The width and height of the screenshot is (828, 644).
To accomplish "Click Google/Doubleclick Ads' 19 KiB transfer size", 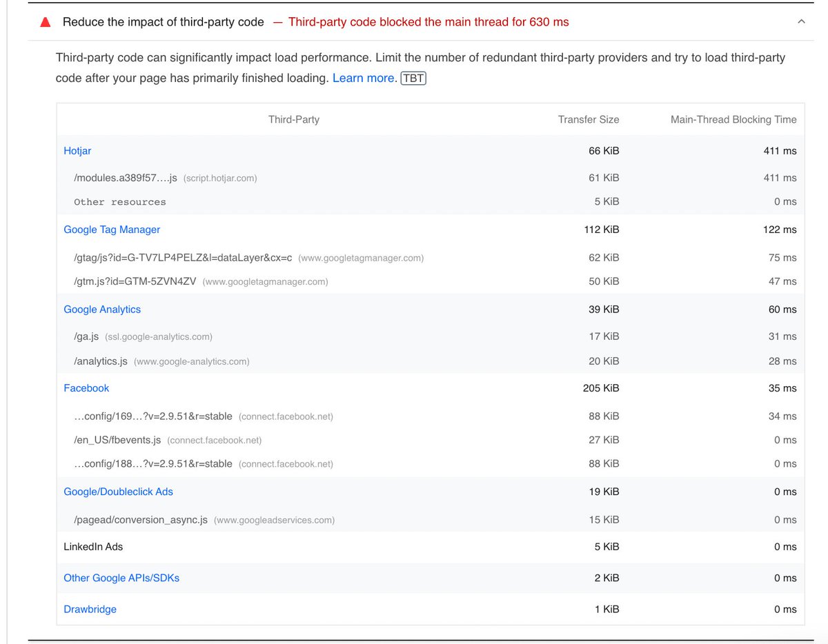I will point(604,492).
